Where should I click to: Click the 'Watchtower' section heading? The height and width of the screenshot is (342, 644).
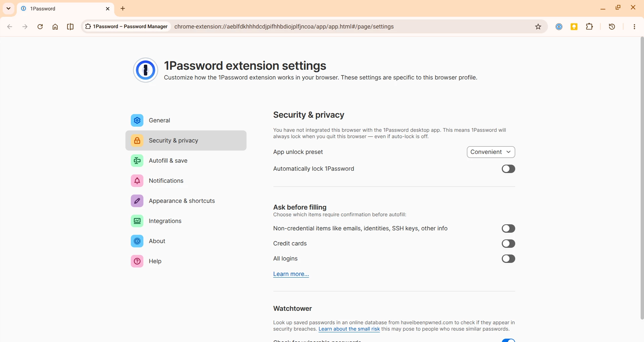click(292, 308)
